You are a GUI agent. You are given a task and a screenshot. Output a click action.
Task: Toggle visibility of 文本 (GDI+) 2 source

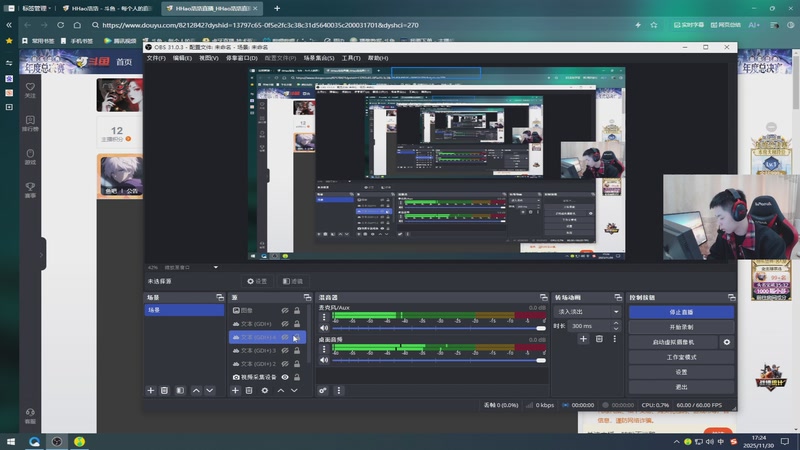click(x=285, y=364)
